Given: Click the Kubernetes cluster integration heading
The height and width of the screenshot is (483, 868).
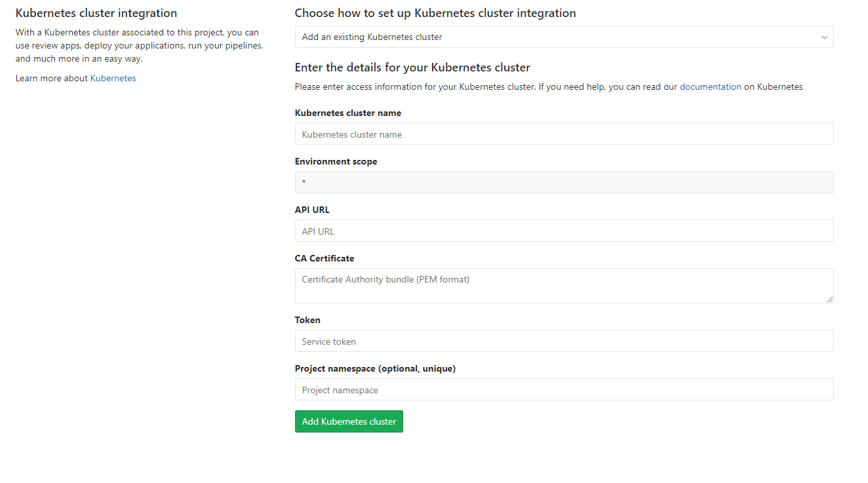Looking at the screenshot, I should (x=96, y=12).
